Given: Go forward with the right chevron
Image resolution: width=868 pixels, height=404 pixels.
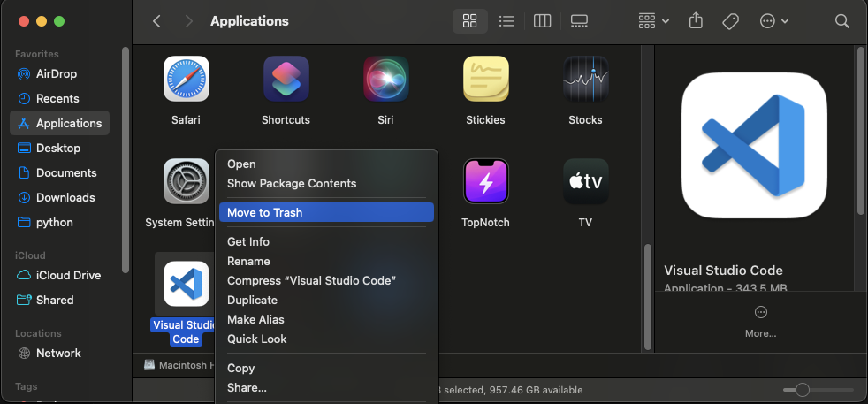Looking at the screenshot, I should (189, 21).
